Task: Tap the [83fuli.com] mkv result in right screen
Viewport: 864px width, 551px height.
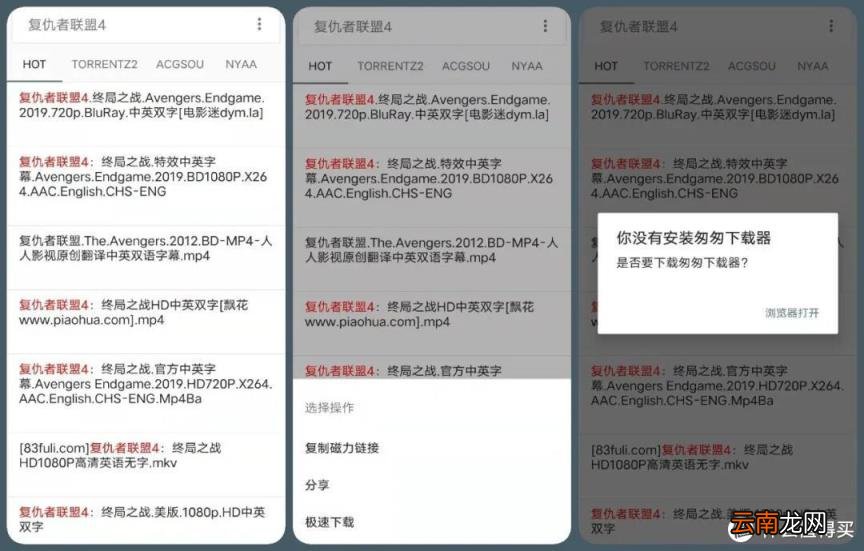Action: tap(718, 466)
